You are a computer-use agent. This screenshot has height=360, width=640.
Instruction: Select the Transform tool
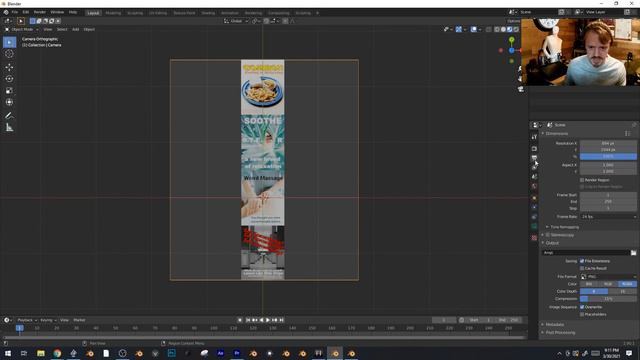(9, 102)
